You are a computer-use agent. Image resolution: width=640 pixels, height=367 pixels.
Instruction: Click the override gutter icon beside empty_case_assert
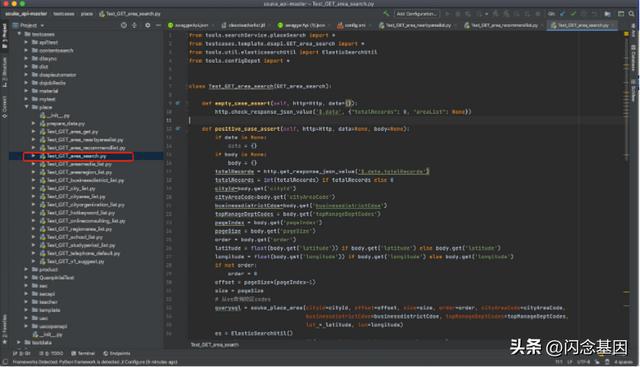178,103
